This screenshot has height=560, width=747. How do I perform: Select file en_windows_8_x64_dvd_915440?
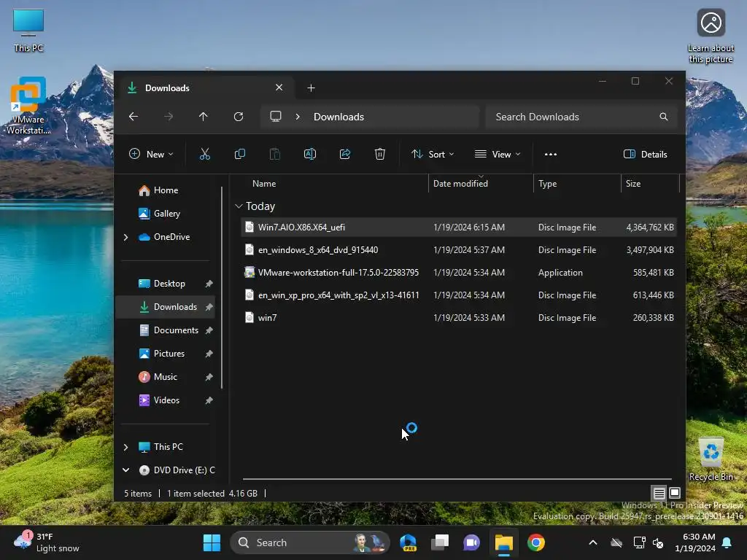point(459,249)
